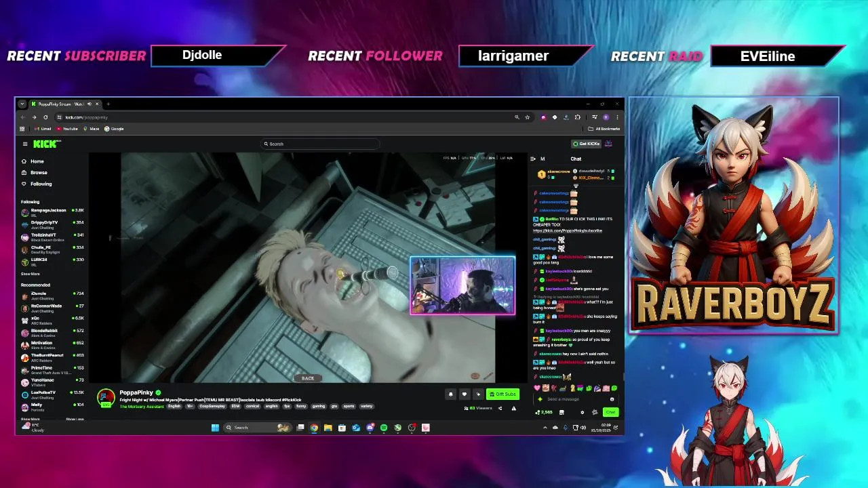Image resolution: width=868 pixels, height=488 pixels.
Task: Open PrimeTime recommended channel
Action: pos(52,369)
